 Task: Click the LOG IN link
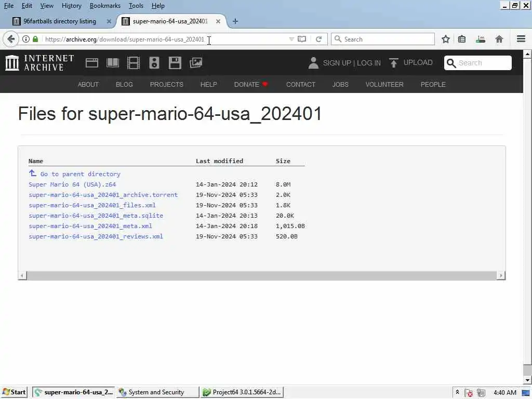point(369,63)
